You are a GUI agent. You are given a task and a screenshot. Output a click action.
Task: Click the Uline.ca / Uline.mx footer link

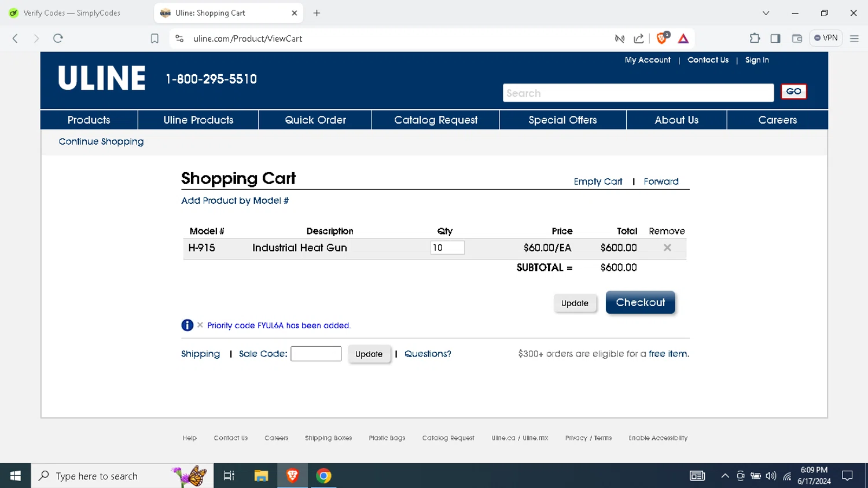pyautogui.click(x=520, y=438)
